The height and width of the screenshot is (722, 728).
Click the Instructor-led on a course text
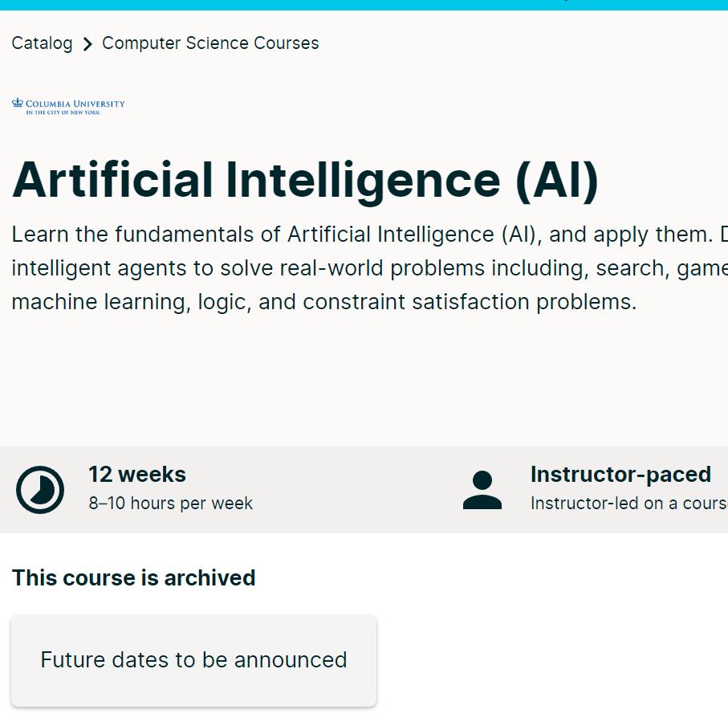pyautogui.click(x=628, y=504)
